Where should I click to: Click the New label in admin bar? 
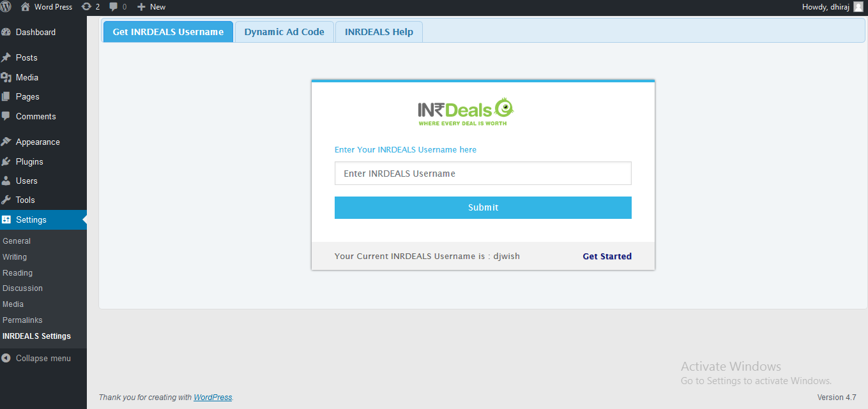pyautogui.click(x=158, y=7)
